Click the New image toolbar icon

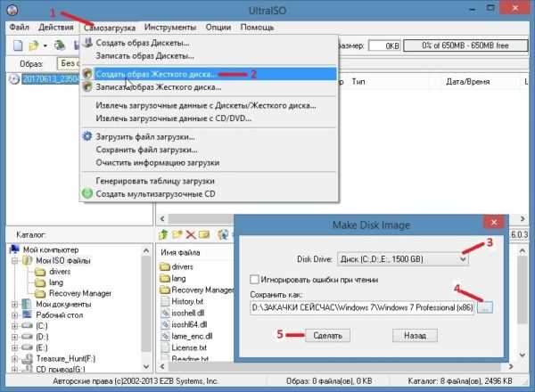pyautogui.click(x=18, y=45)
